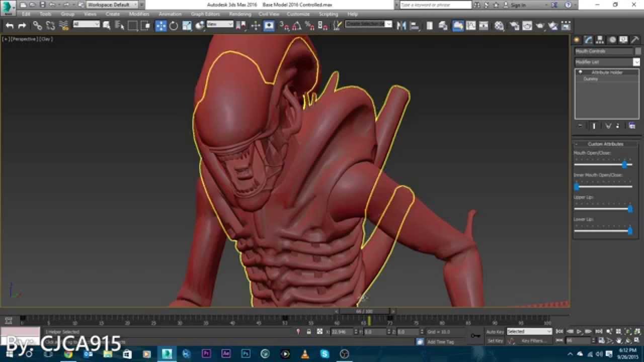Select Attribute Holder in modifier stack
This screenshot has height=362, width=644.
607,72
